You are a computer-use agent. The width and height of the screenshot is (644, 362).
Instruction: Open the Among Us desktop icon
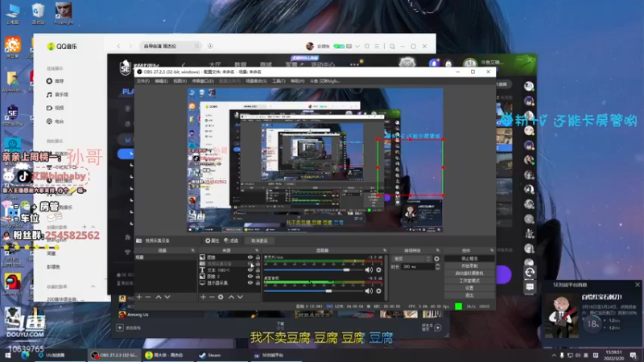click(13, 284)
